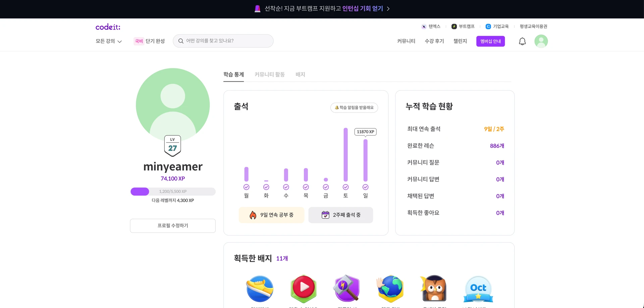Open the 기업교육 link
This screenshot has height=308, width=644.
(x=497, y=26)
